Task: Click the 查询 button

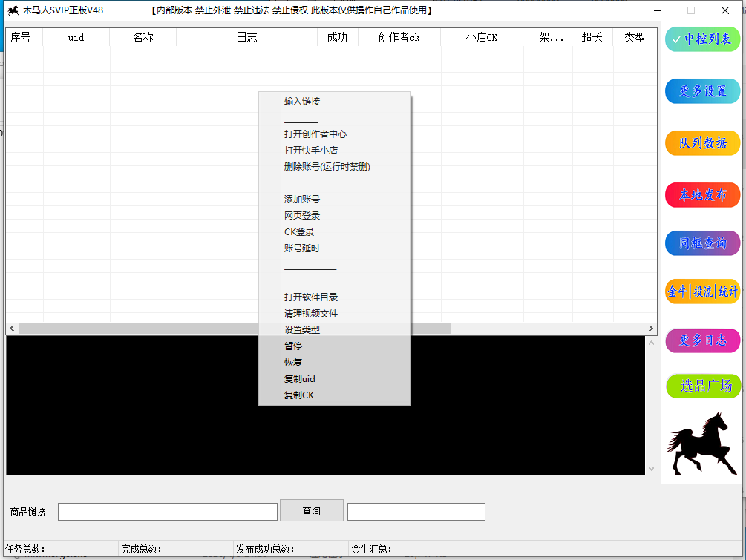Action: (312, 510)
